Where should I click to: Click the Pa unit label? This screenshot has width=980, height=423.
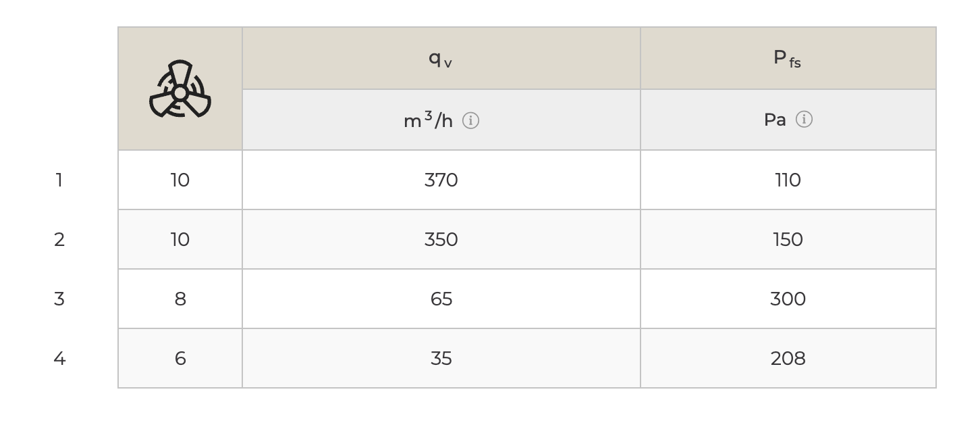[775, 120]
